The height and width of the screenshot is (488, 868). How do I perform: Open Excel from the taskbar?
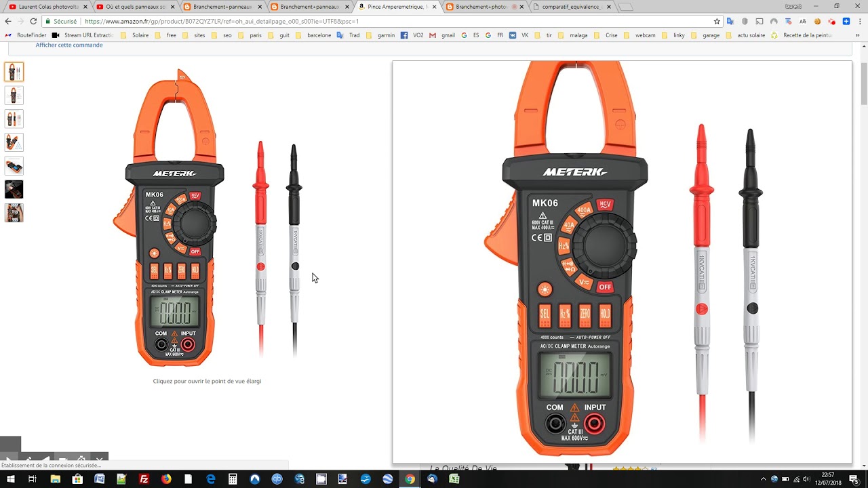point(454,479)
